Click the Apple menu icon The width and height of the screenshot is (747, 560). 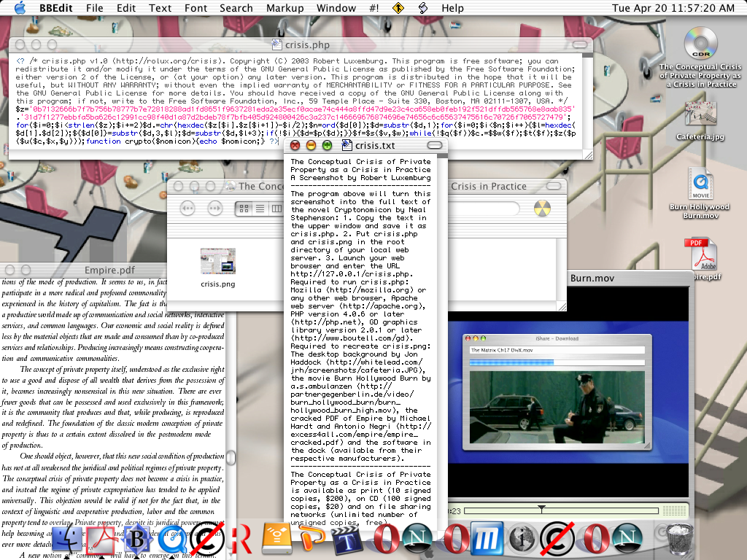[20, 8]
